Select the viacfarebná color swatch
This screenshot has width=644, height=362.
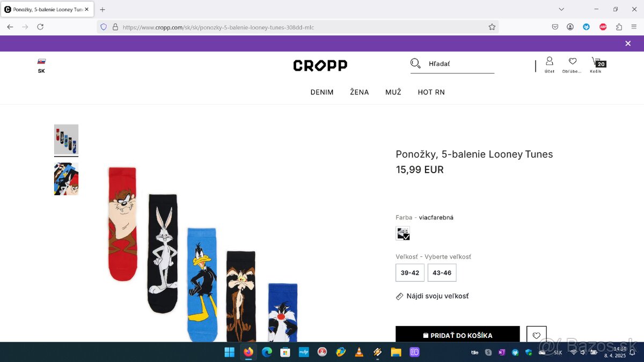click(403, 233)
